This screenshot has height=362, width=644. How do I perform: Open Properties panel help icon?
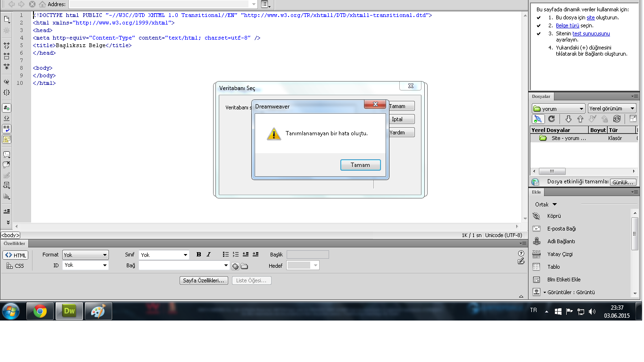[521, 254]
